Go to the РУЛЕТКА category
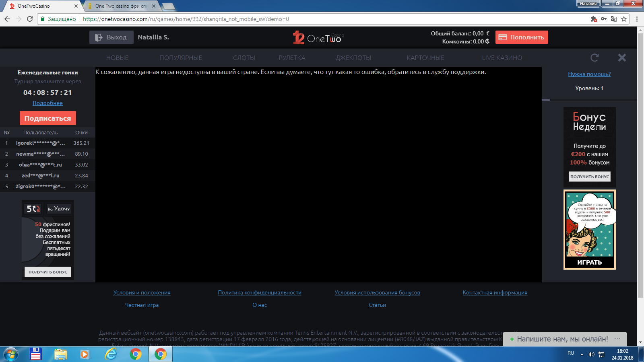The image size is (644, 362). pos(292,58)
